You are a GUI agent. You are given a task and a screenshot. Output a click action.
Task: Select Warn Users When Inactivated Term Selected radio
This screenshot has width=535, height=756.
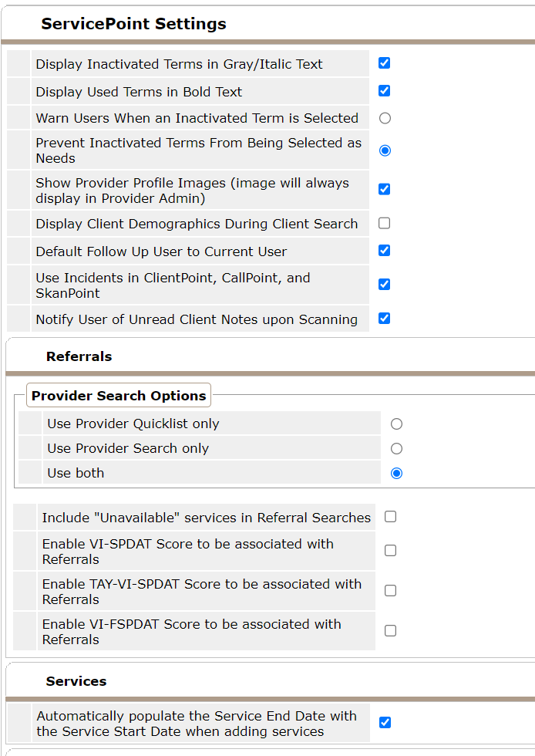pyautogui.click(x=385, y=118)
